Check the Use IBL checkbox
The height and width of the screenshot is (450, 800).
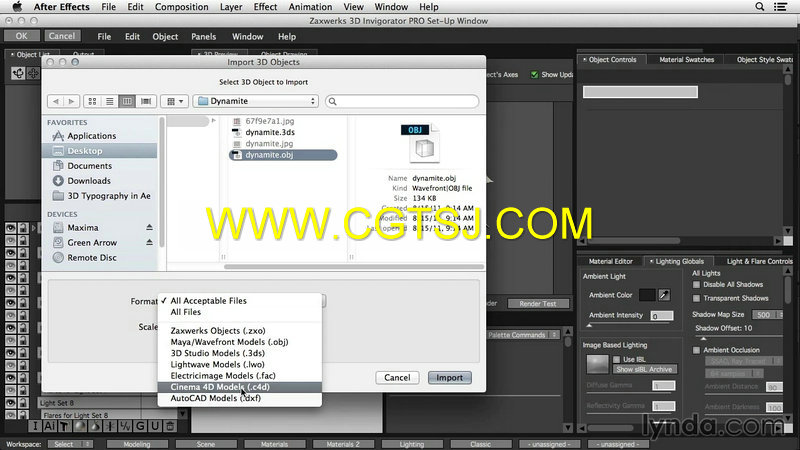tap(616, 359)
